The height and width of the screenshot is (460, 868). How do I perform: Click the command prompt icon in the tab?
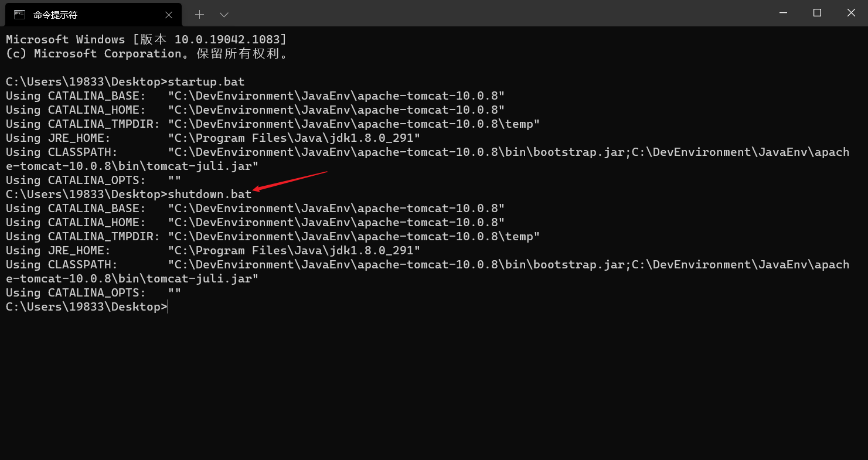click(20, 14)
